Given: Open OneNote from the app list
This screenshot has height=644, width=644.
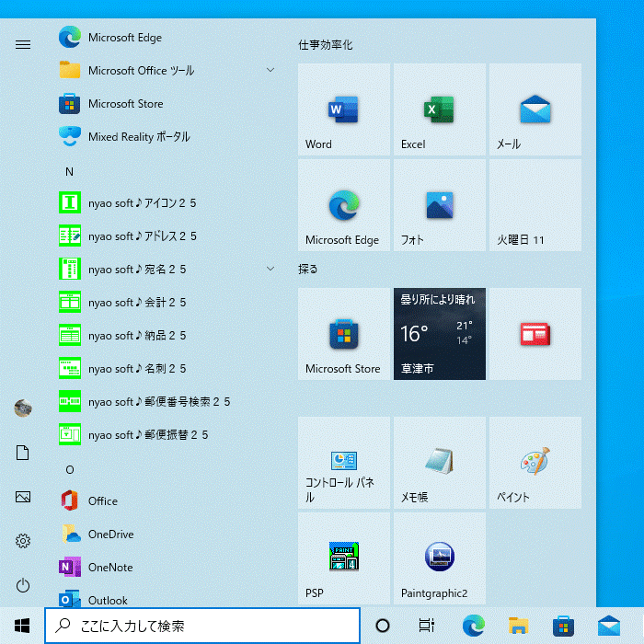Looking at the screenshot, I should (x=165, y=568).
